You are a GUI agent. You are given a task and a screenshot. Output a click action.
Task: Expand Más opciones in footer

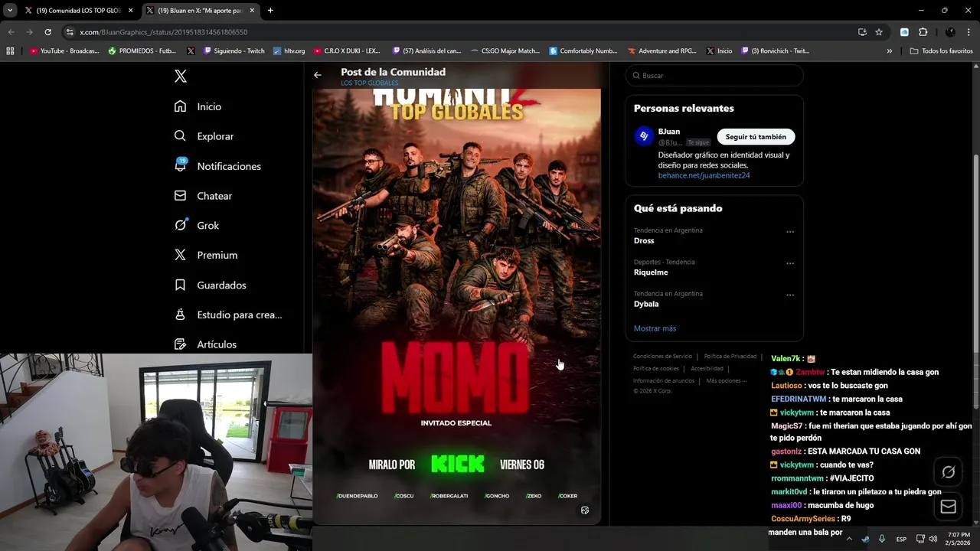(726, 380)
